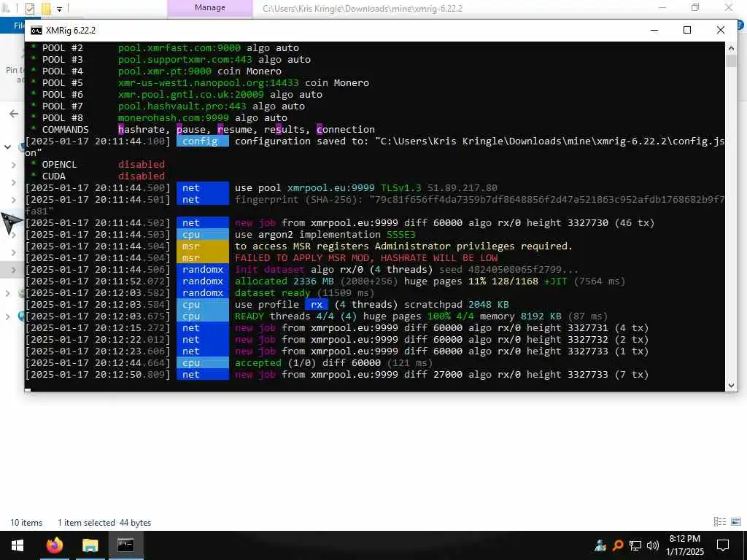Restore down the File Explorer window behind

point(695,7)
